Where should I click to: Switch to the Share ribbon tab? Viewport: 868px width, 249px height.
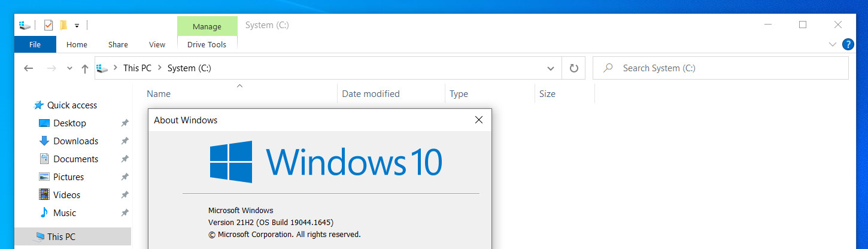point(118,44)
